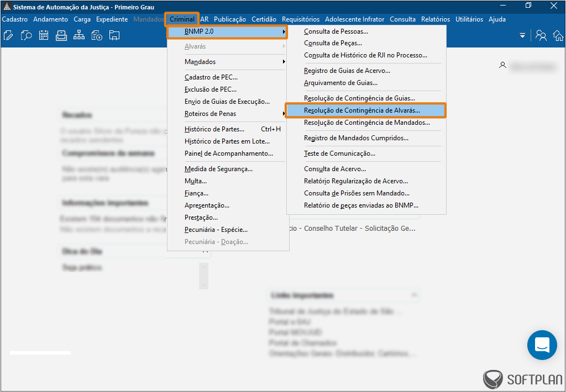Choose Histórico de Partes em Lote...
The height and width of the screenshot is (392, 566).
[228, 141]
